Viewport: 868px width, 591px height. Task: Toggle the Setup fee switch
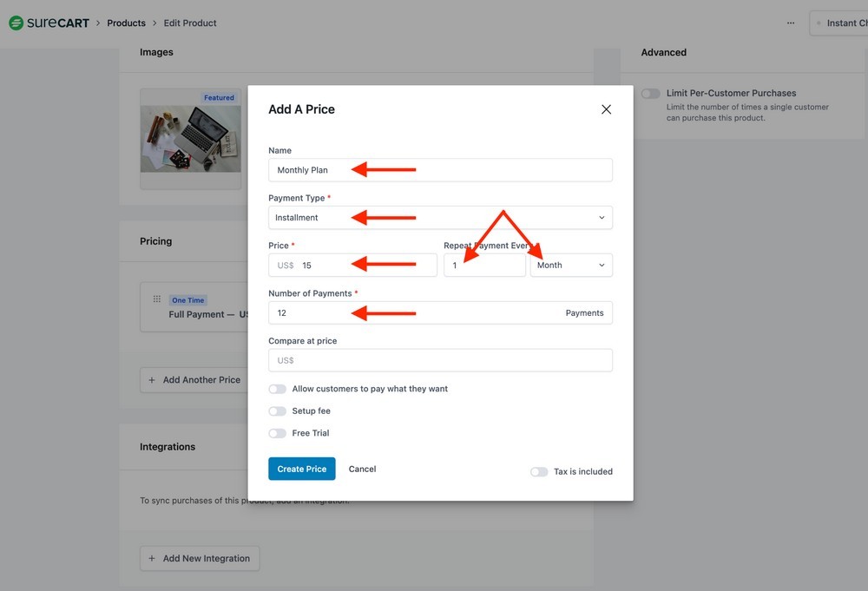pos(277,411)
